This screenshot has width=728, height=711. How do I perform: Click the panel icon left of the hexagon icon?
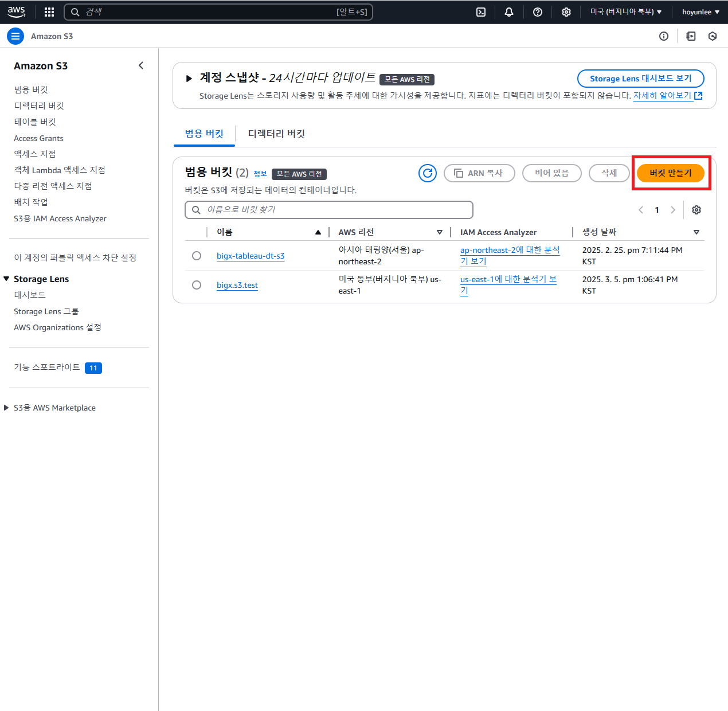tap(691, 36)
